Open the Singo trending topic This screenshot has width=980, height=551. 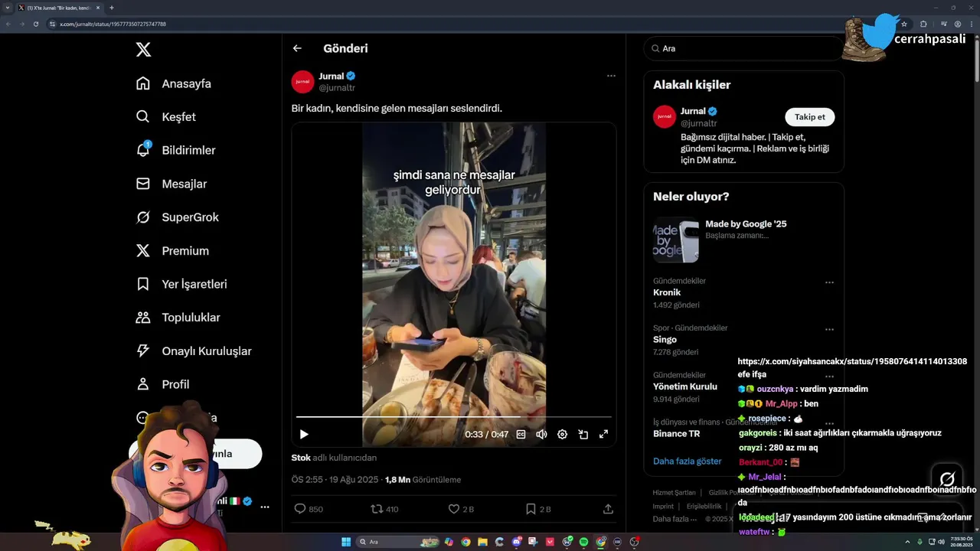click(x=665, y=339)
